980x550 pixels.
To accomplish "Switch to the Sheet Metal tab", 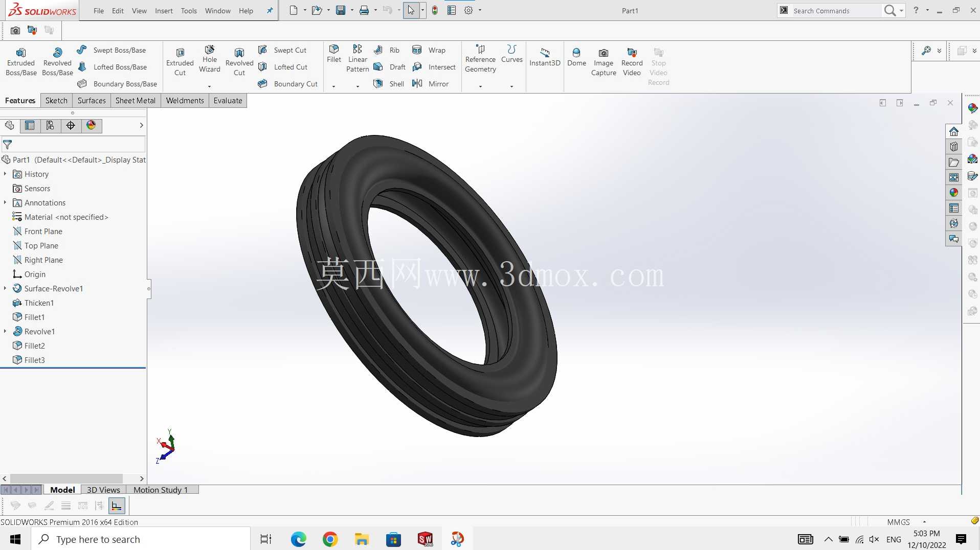I will [x=136, y=101].
